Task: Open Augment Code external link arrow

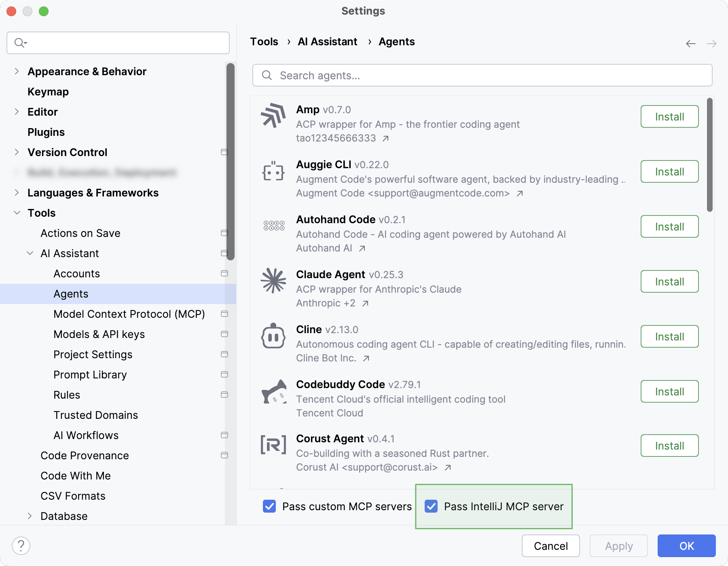Action: [x=520, y=193]
